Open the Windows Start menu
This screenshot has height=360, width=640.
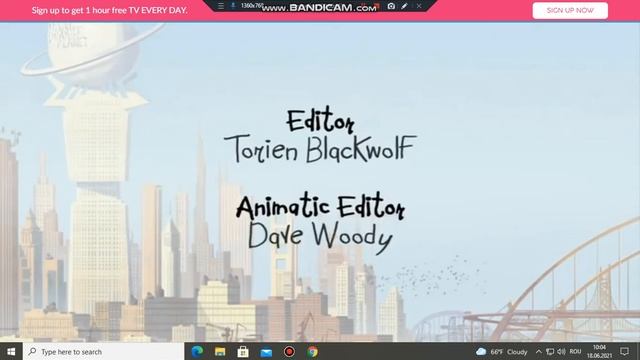11,351
